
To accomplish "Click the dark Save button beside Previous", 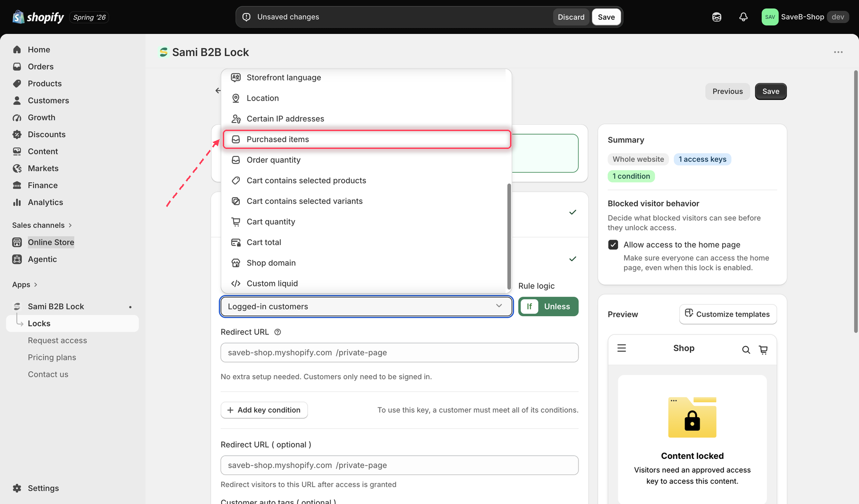I will point(770,92).
